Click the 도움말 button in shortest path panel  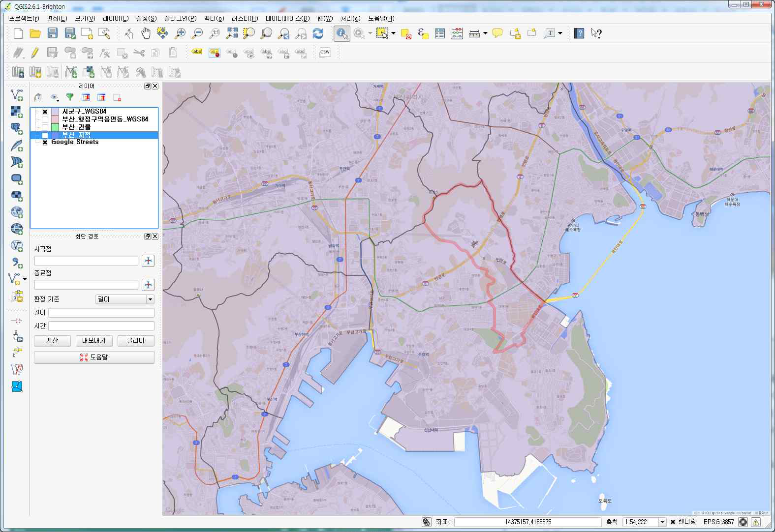pos(94,357)
